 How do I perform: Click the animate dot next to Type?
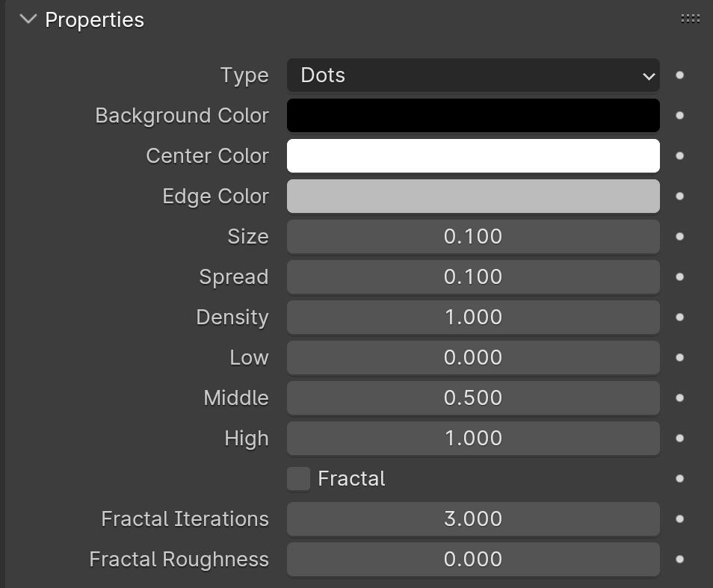click(x=679, y=75)
